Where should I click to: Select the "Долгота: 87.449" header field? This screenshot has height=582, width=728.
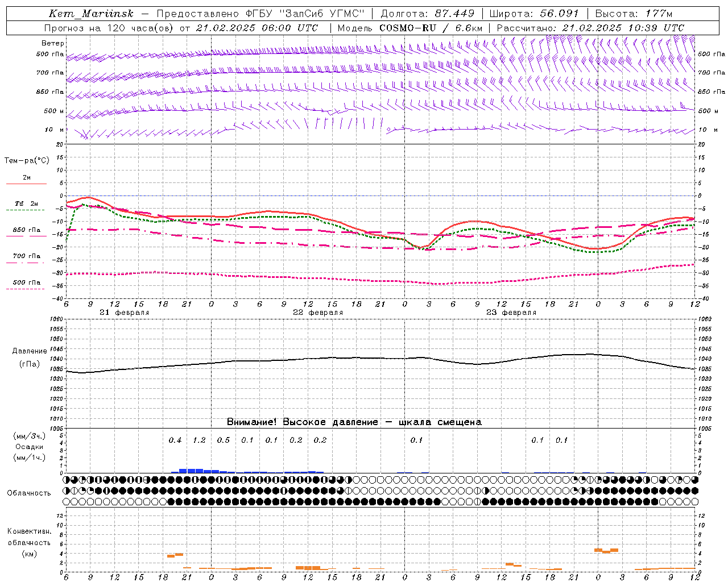coord(428,14)
